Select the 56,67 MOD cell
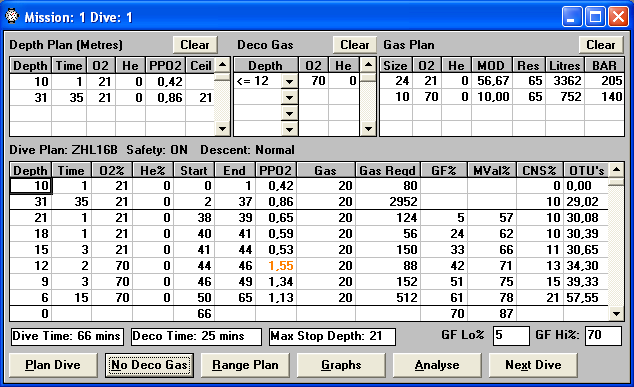 point(492,81)
